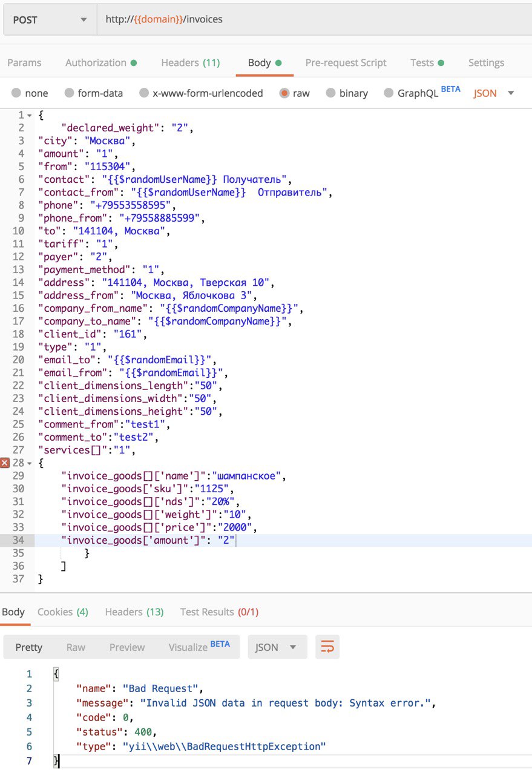The height and width of the screenshot is (775, 532).
Task: Open the response Cookies (4) tab
Action: (63, 612)
